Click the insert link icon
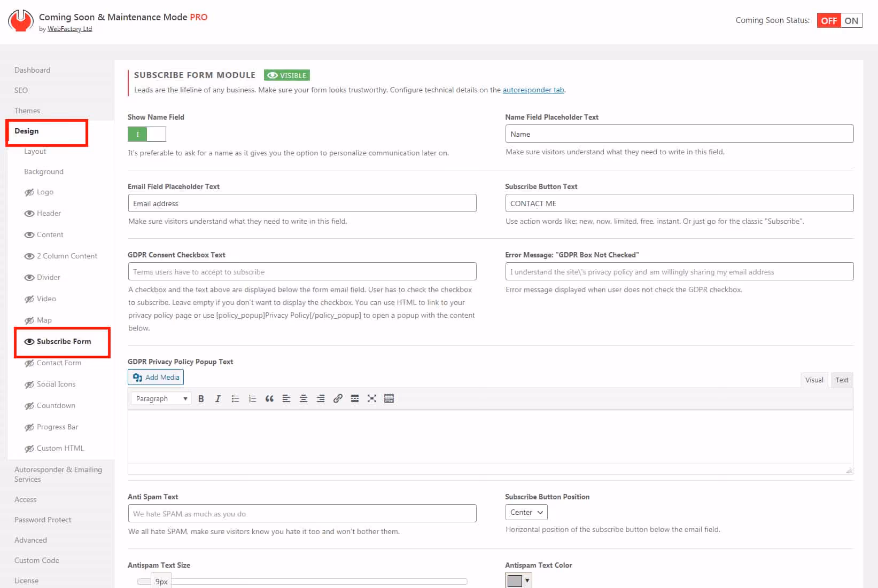 point(338,398)
